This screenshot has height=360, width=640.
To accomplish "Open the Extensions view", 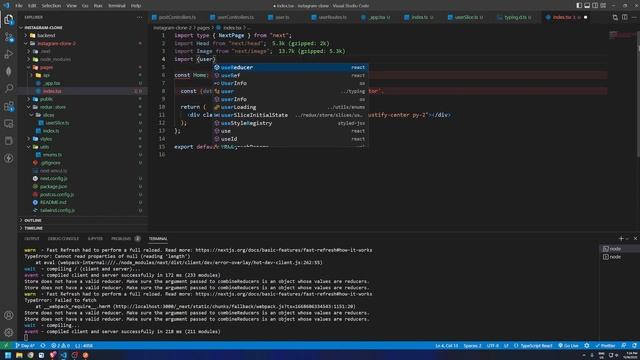I will click(x=9, y=106).
